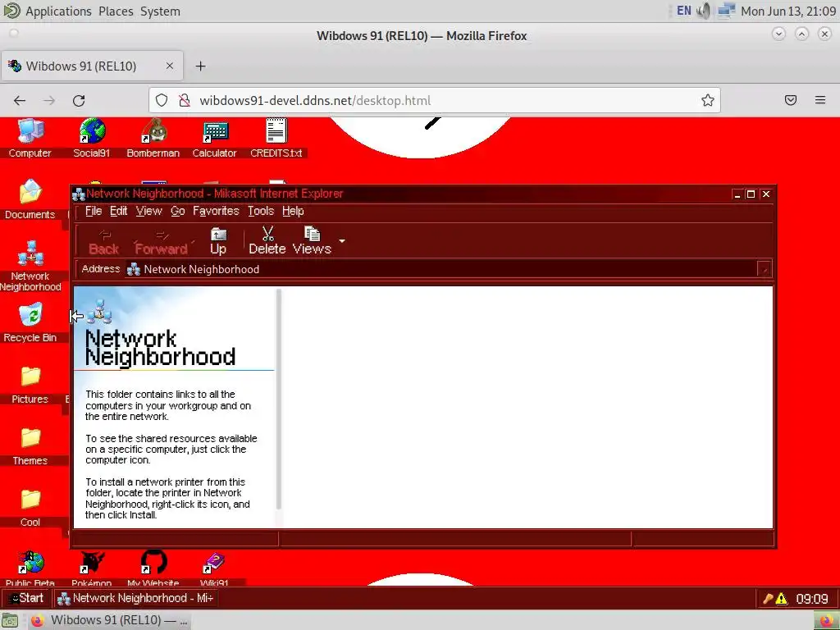Open the System menu in top panel

tap(160, 11)
